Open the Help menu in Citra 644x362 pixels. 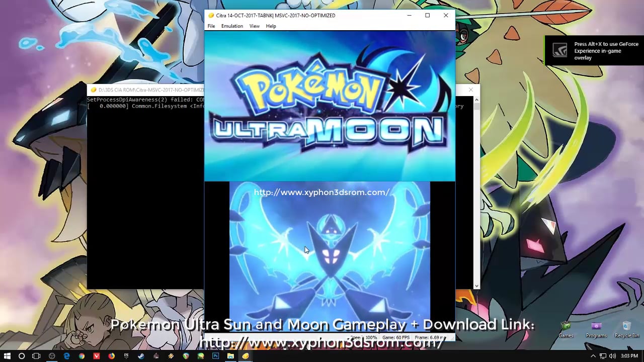point(271,26)
